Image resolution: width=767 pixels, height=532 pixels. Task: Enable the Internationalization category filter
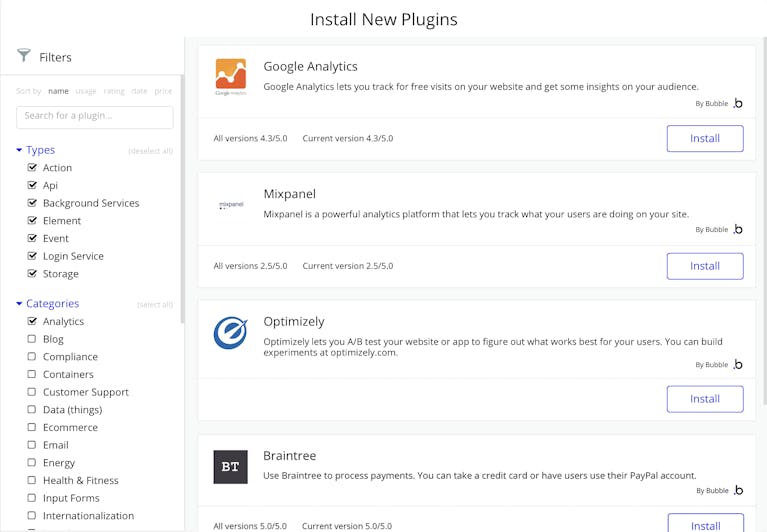click(x=32, y=515)
